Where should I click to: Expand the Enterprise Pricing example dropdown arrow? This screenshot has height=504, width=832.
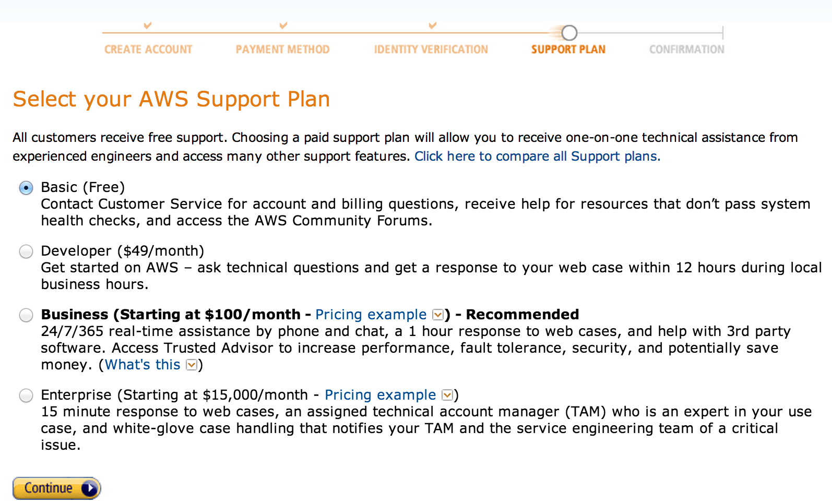click(447, 395)
